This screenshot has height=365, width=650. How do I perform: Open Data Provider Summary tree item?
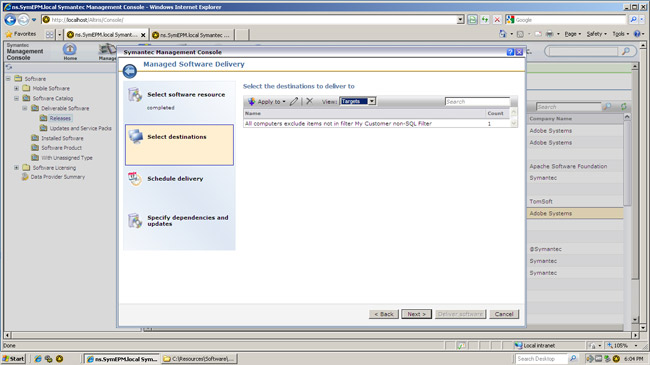tap(58, 177)
